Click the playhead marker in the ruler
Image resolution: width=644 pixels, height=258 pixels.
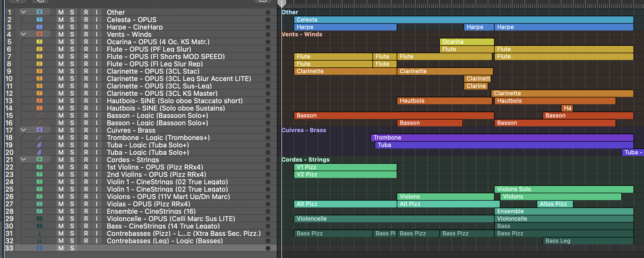[281, 3]
